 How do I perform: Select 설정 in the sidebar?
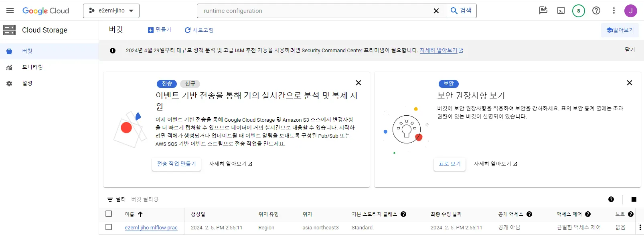click(49, 83)
